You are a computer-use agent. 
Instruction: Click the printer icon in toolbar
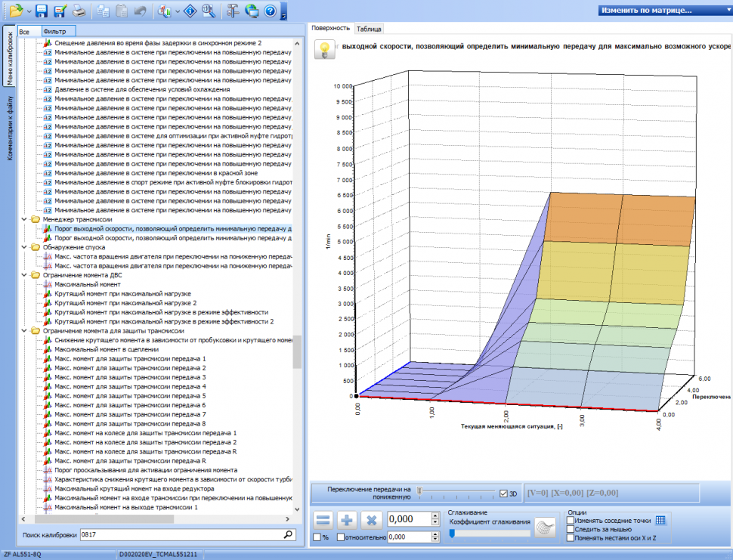coord(79,11)
